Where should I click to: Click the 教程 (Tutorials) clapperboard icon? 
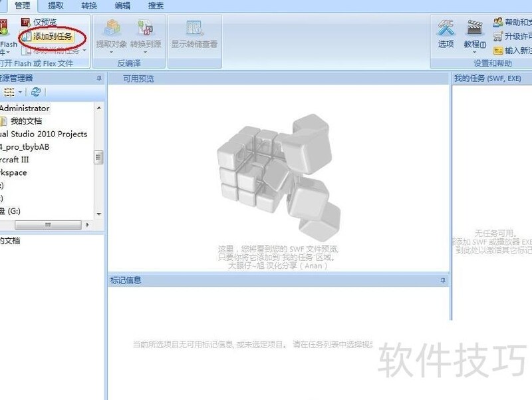[x=474, y=28]
